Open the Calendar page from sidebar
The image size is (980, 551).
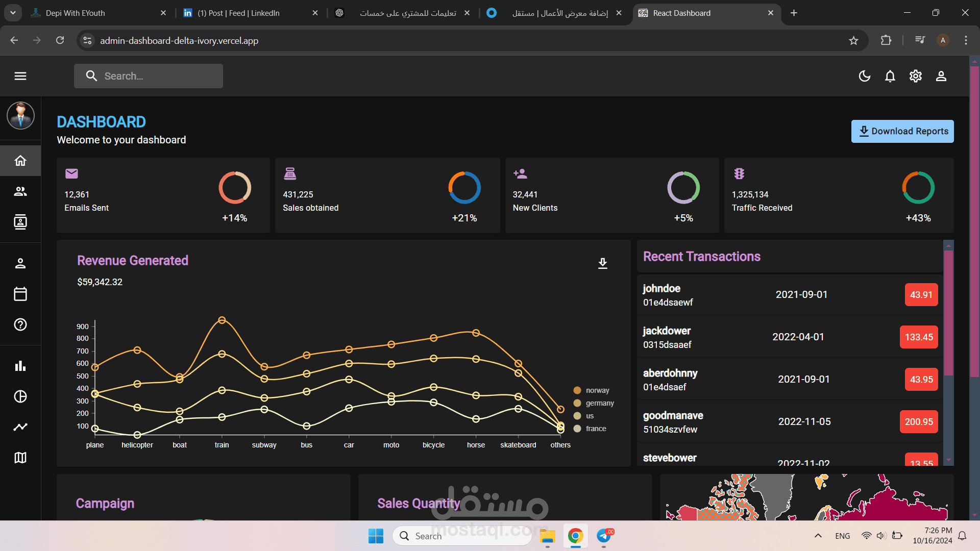click(20, 294)
